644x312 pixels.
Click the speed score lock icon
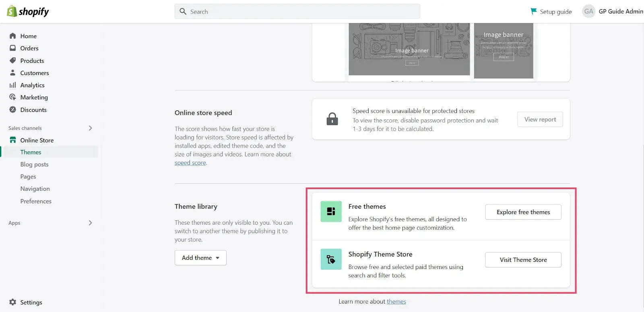tap(332, 119)
